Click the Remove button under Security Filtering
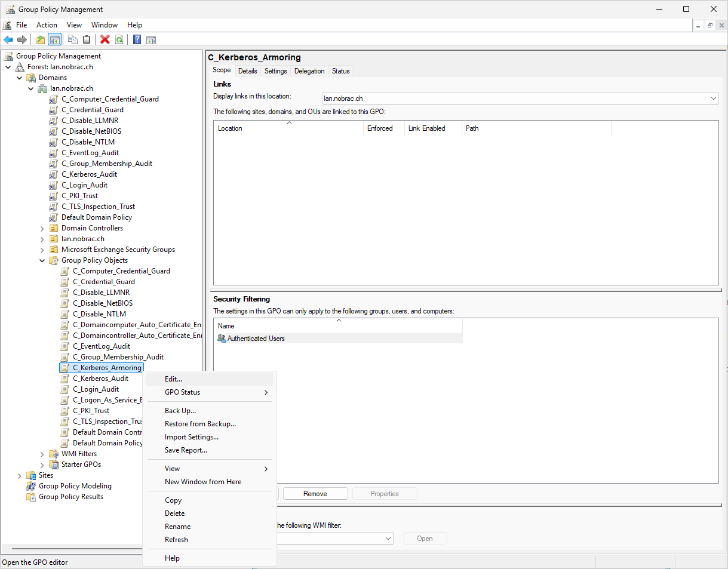This screenshot has width=728, height=569. (x=315, y=494)
